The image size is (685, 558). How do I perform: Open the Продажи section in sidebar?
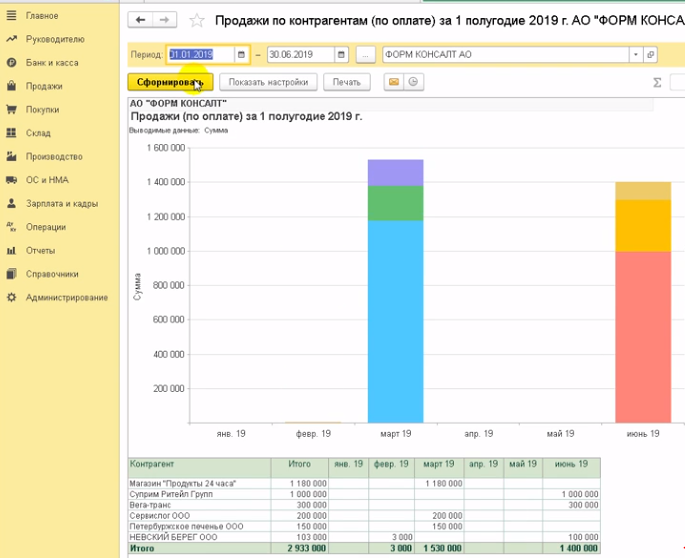[44, 86]
